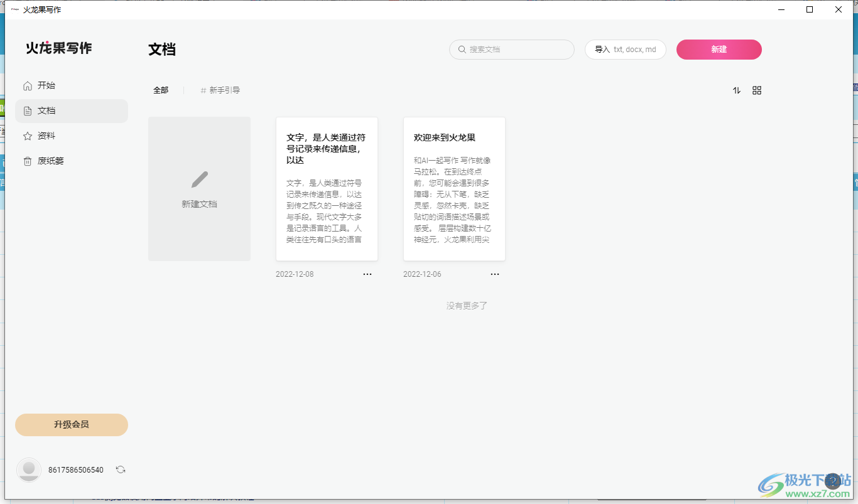
Task: Click the 新建文档 blank card
Action: (x=200, y=189)
